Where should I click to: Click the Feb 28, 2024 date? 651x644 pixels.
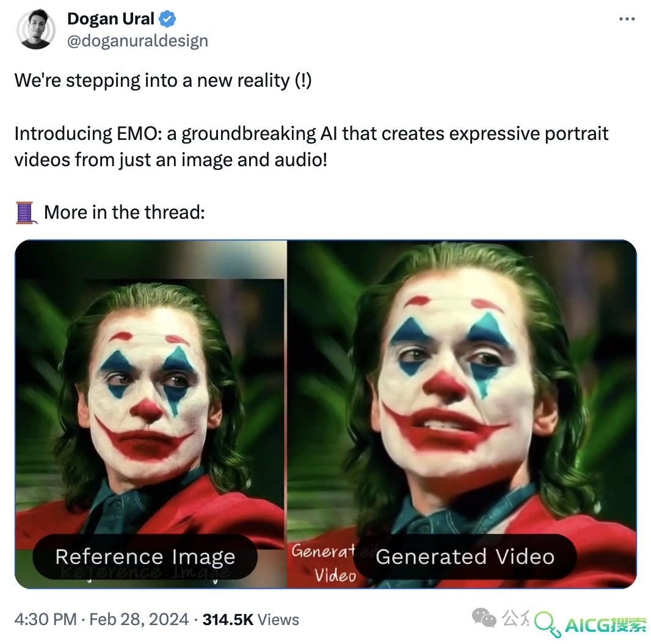point(139,620)
